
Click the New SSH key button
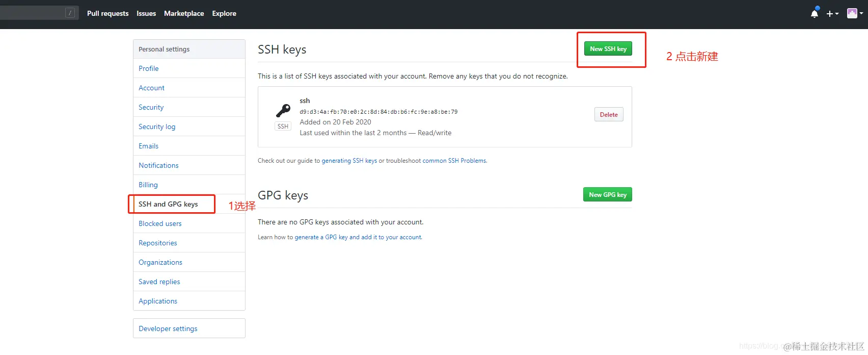click(x=608, y=48)
